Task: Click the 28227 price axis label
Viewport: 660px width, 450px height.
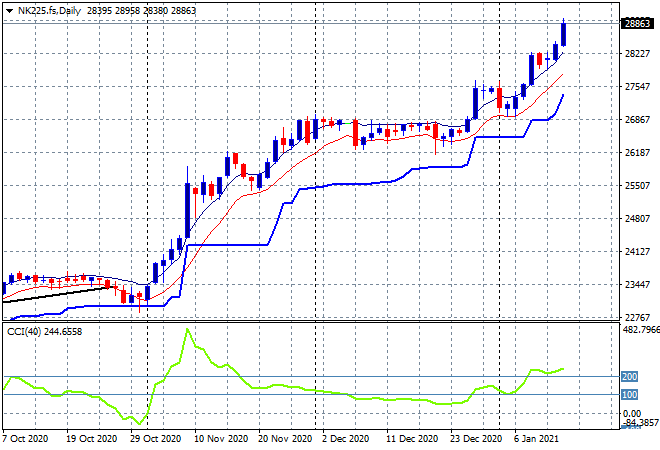Action: pyautogui.click(x=637, y=53)
